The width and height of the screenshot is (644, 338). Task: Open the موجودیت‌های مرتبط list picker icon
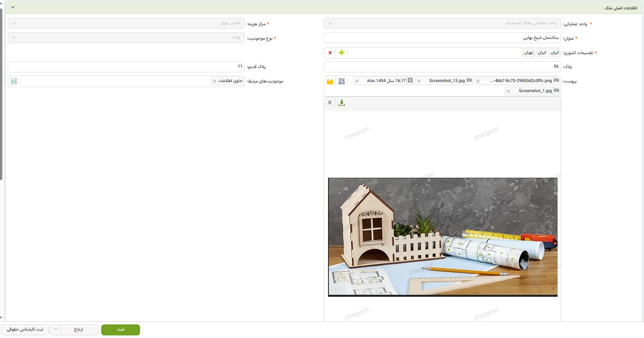(14, 81)
